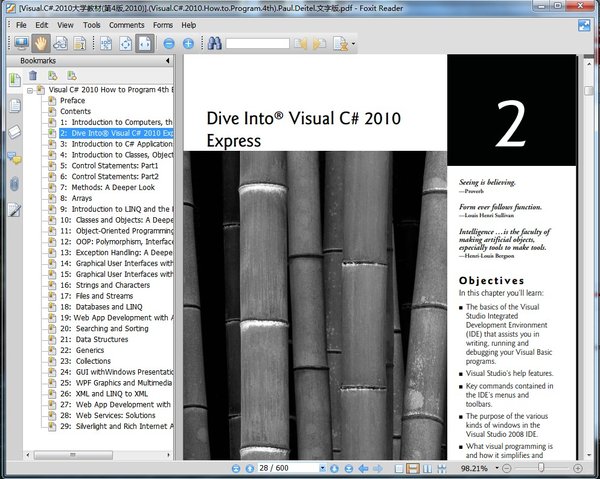600x479 pixels.
Task: Open the zoom percentage dropdown
Action: pyautogui.click(x=496, y=468)
